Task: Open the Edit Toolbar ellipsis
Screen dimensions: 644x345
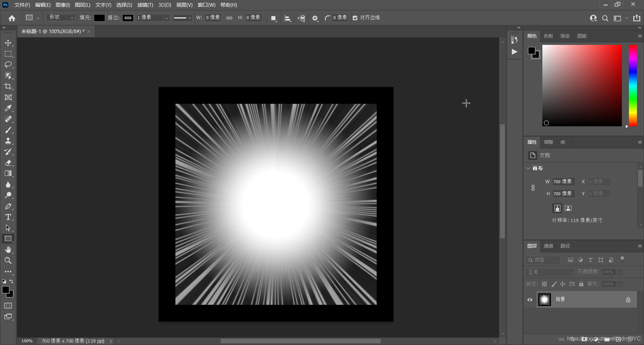Action: coord(8,272)
